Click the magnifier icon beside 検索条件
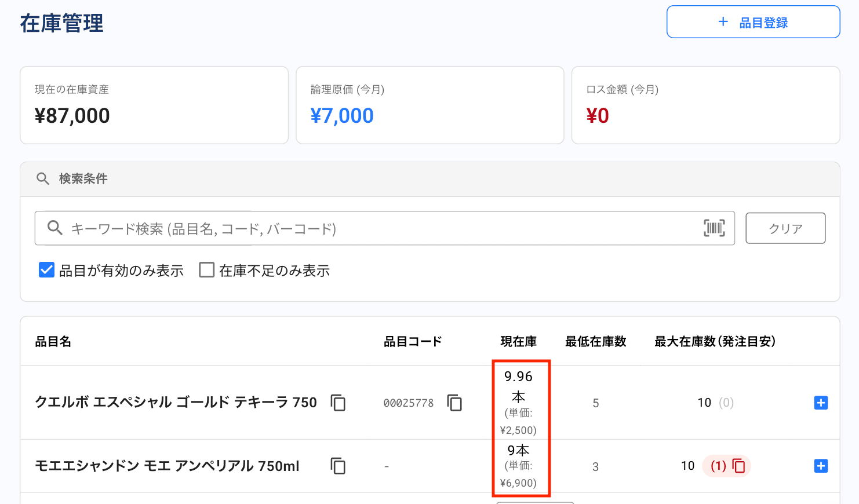Image resolution: width=859 pixels, height=504 pixels. click(x=43, y=178)
